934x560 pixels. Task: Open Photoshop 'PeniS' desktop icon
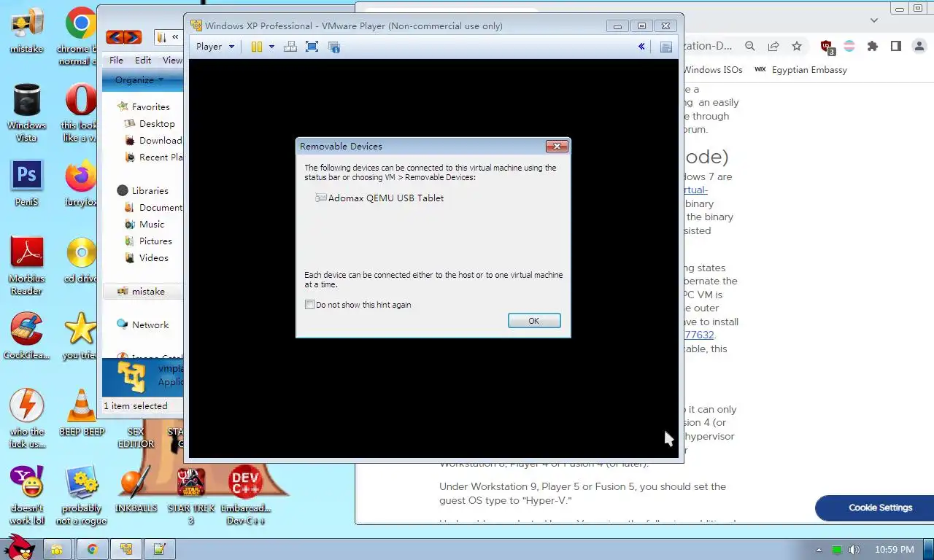(26, 183)
